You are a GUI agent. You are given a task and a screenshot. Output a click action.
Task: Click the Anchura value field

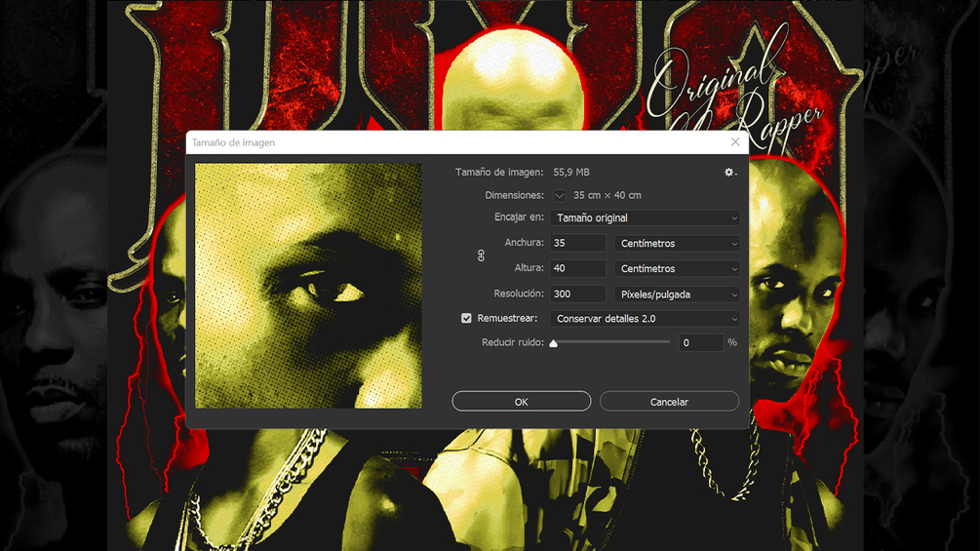(x=578, y=243)
